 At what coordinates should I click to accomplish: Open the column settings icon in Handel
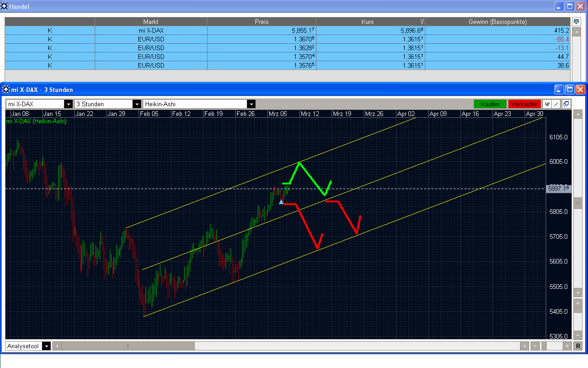[x=576, y=22]
